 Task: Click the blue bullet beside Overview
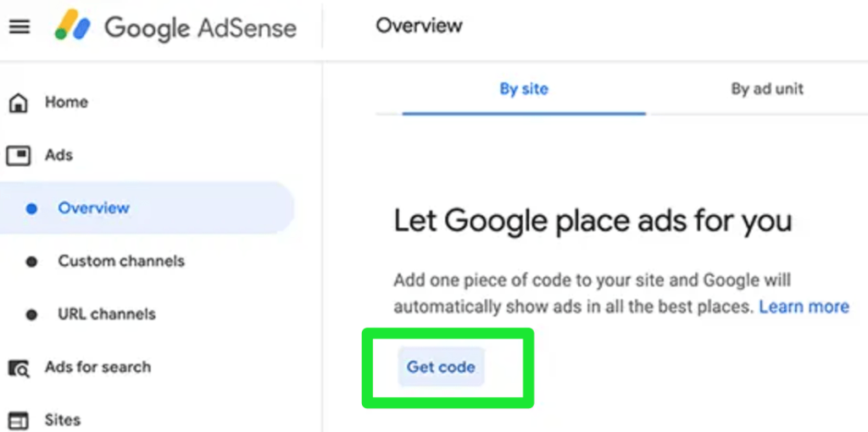click(31, 208)
